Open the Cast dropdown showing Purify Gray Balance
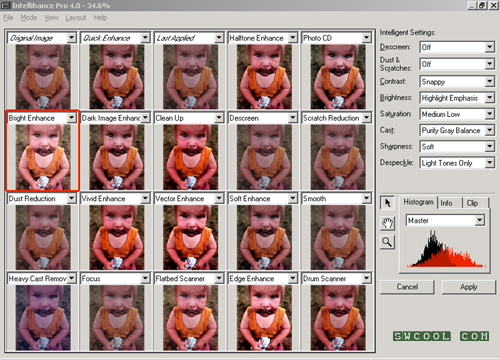Image resolution: width=500 pixels, height=360 pixels. pyautogui.click(x=457, y=130)
